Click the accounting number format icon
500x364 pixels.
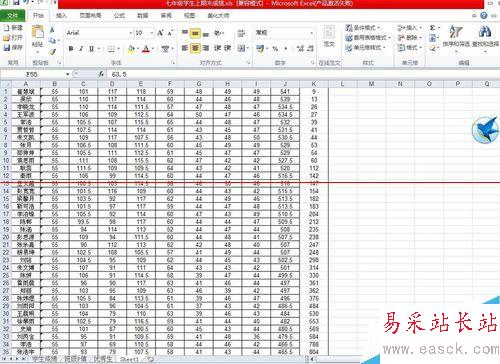(260, 49)
